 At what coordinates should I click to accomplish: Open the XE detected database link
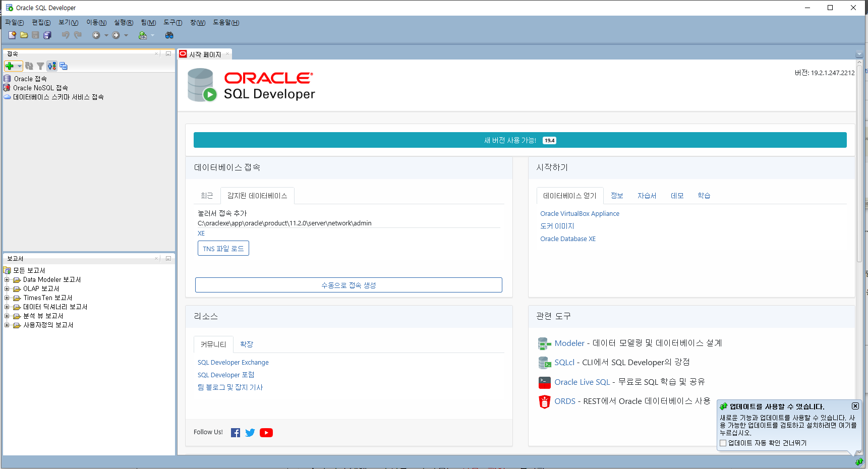(x=201, y=233)
